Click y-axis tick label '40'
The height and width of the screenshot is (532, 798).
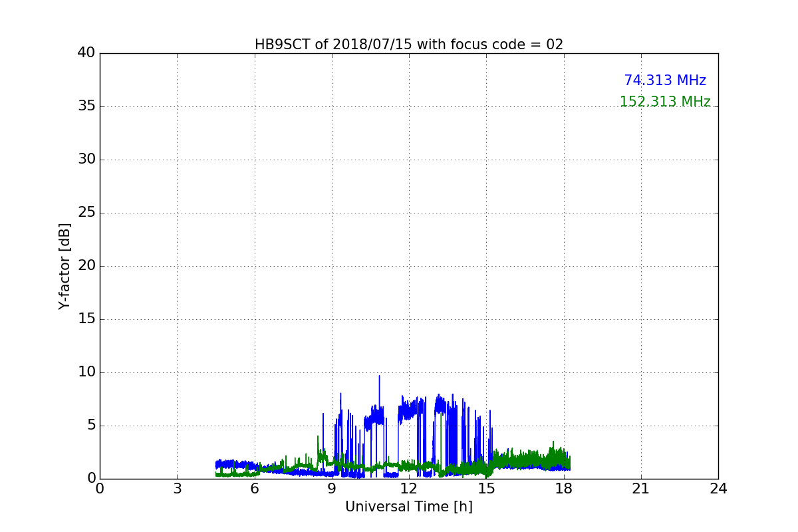pyautogui.click(x=86, y=53)
